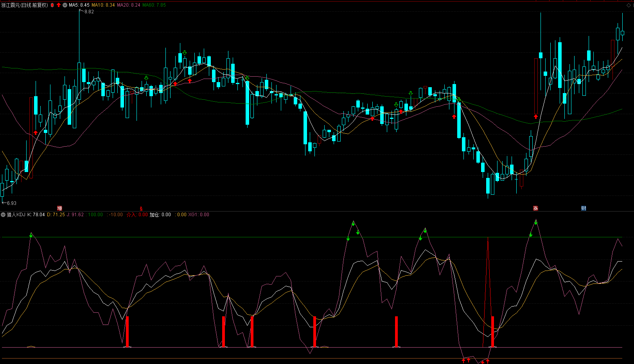This screenshot has width=634, height=364.
Task: Expand the 猎人KDJ indicator dropdown chevron
Action: coord(3,215)
